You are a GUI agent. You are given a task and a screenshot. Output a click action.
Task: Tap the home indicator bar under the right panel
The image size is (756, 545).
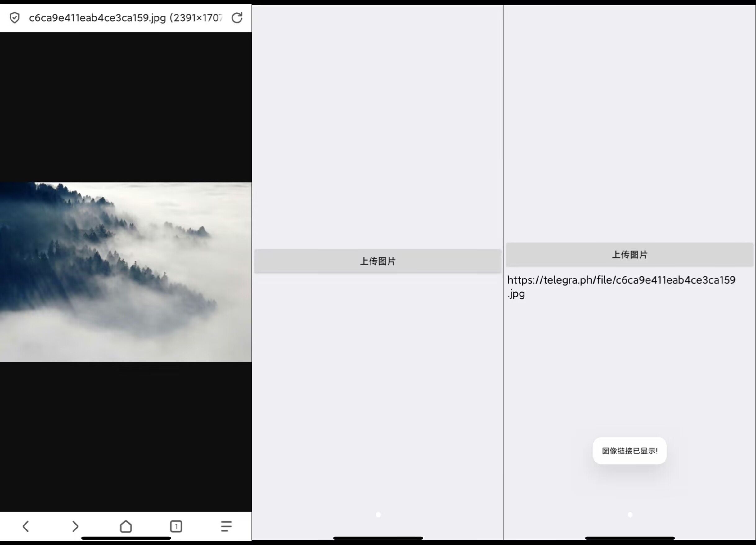630,538
